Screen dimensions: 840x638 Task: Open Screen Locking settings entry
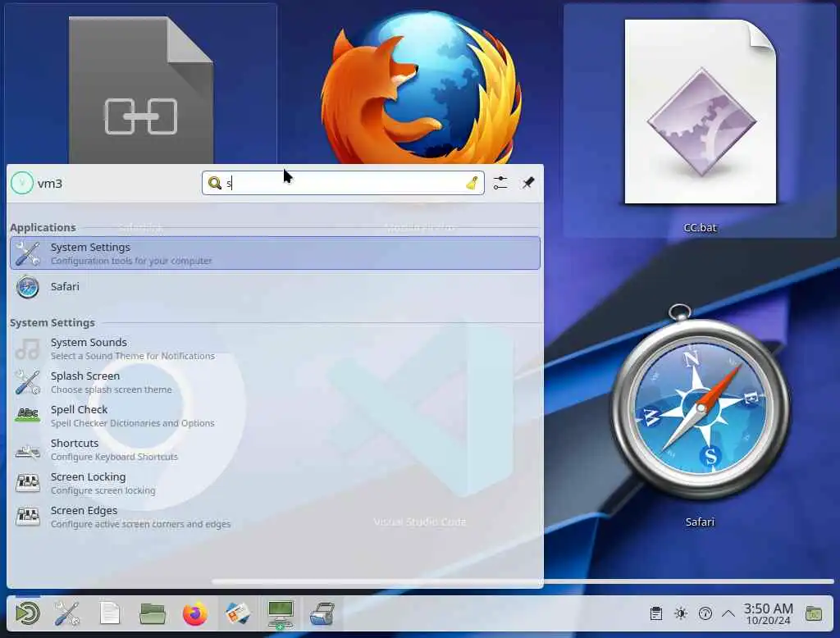pyautogui.click(x=275, y=483)
